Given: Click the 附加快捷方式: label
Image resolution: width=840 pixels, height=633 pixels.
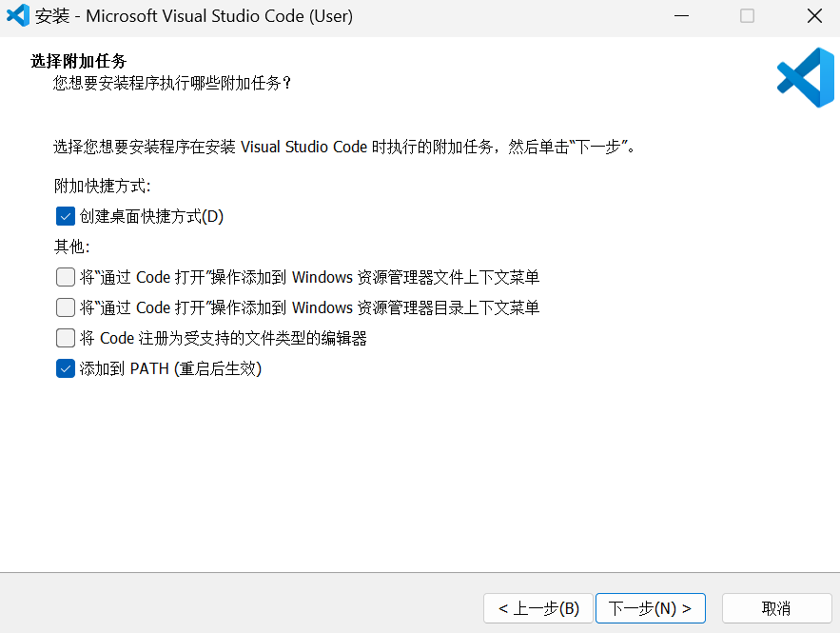Looking at the screenshot, I should [x=103, y=186].
